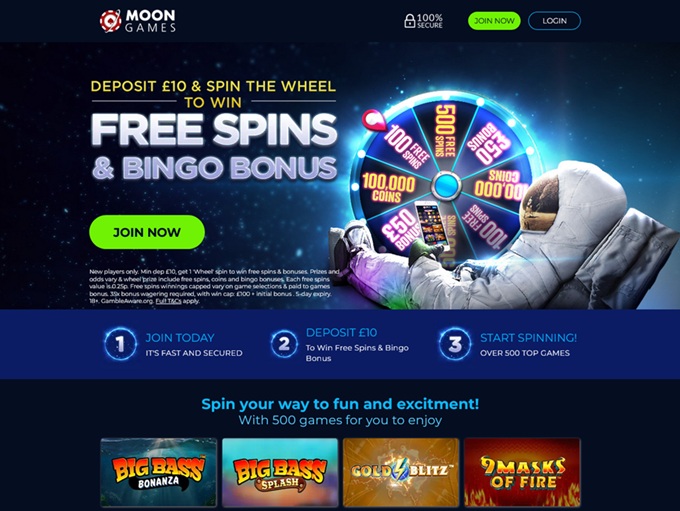680x511 pixels.
Task: Select the Join Today heading
Action: [180, 337]
